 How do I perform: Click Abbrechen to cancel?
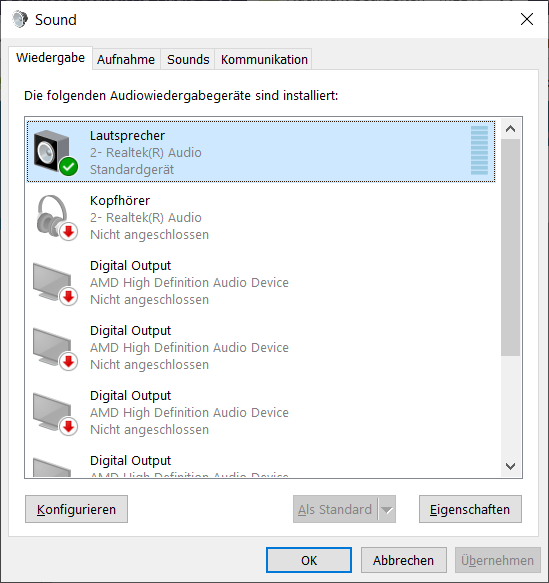point(404,560)
